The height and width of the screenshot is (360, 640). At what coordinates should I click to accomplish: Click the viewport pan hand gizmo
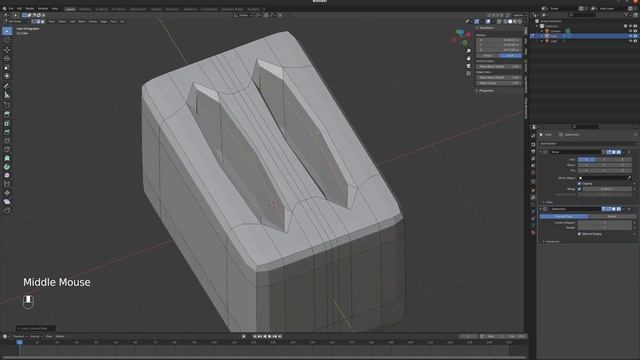click(469, 58)
